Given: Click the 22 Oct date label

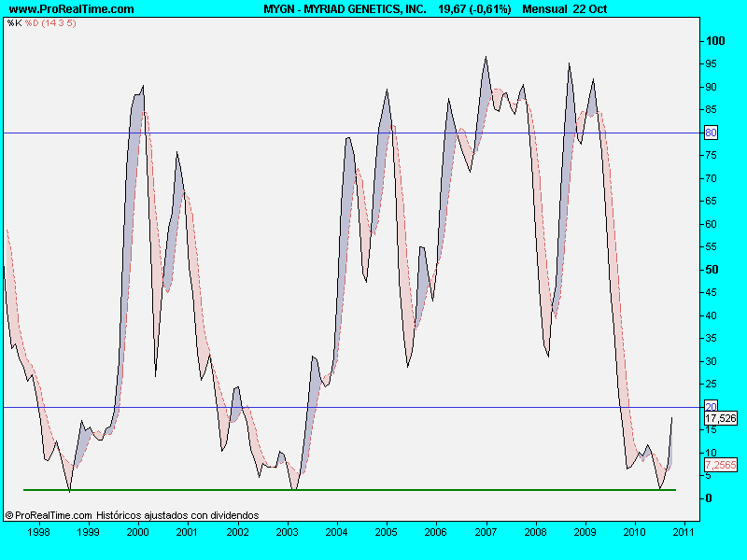Looking at the screenshot, I should coord(590,9).
